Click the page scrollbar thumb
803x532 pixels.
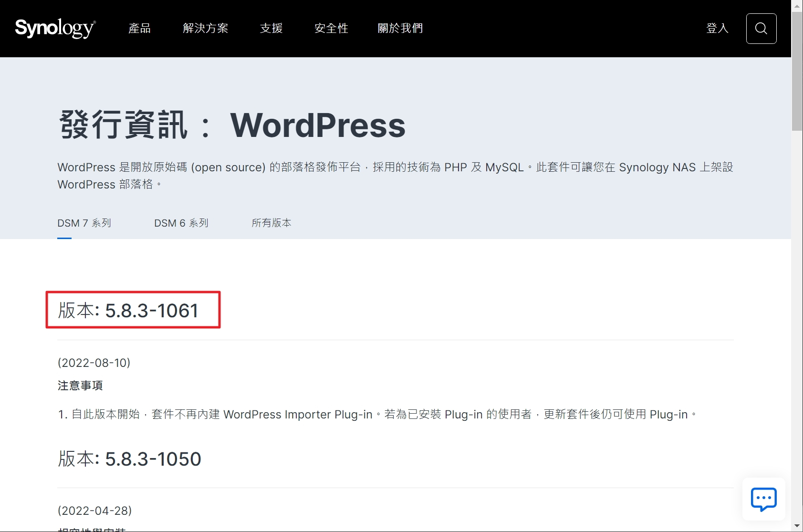click(797, 71)
